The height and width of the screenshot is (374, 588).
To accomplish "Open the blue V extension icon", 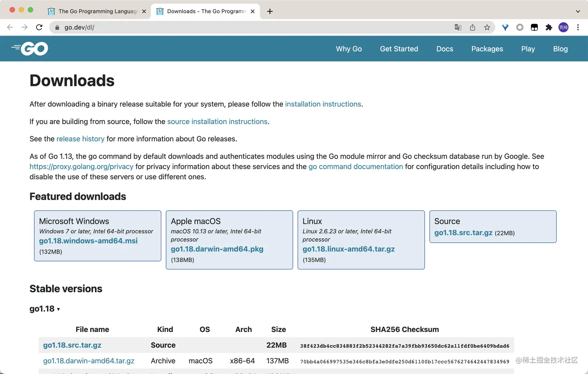I will 505,27.
